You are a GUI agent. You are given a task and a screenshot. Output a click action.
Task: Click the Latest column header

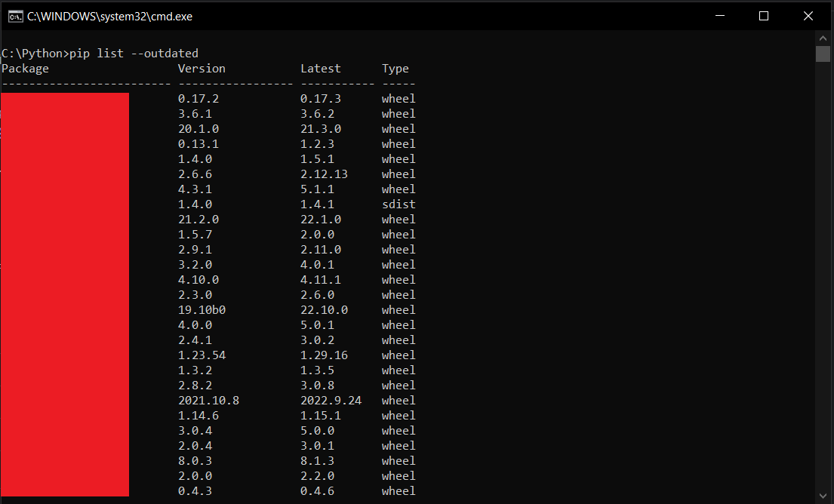pos(321,69)
